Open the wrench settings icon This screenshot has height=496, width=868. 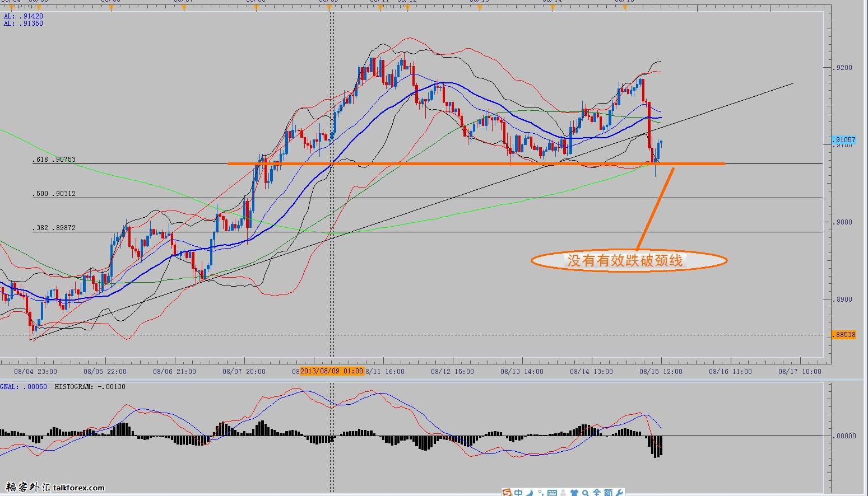[619, 493]
